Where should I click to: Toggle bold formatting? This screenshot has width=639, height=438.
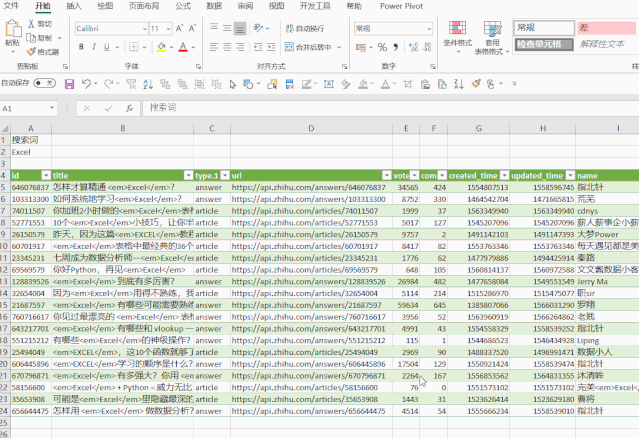tap(81, 47)
